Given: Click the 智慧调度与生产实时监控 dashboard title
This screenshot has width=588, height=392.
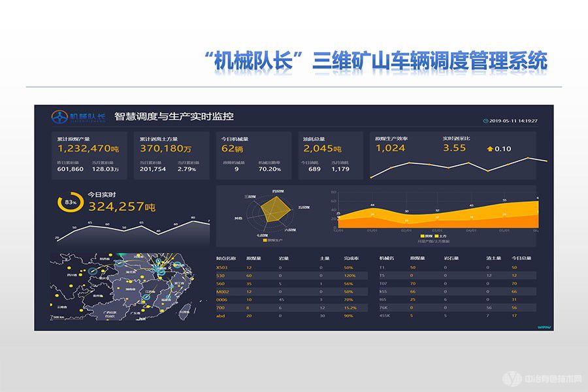Looking at the screenshot, I should (x=174, y=116).
